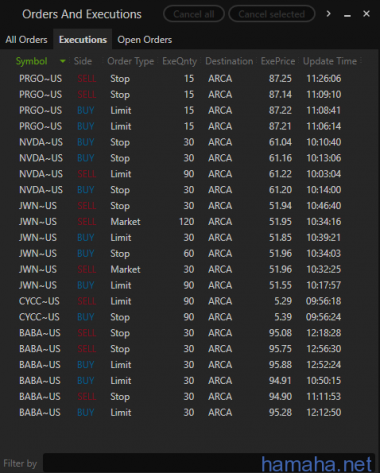The width and height of the screenshot is (380, 473).
Task: Select the JWN Market sell of 120 shares
Action: (188, 222)
